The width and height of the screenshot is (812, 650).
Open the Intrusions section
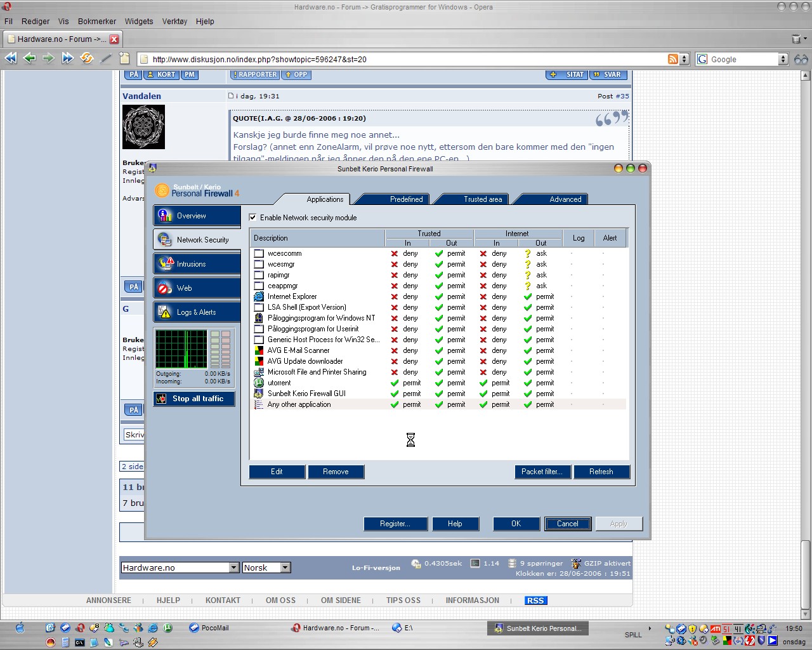tap(197, 264)
